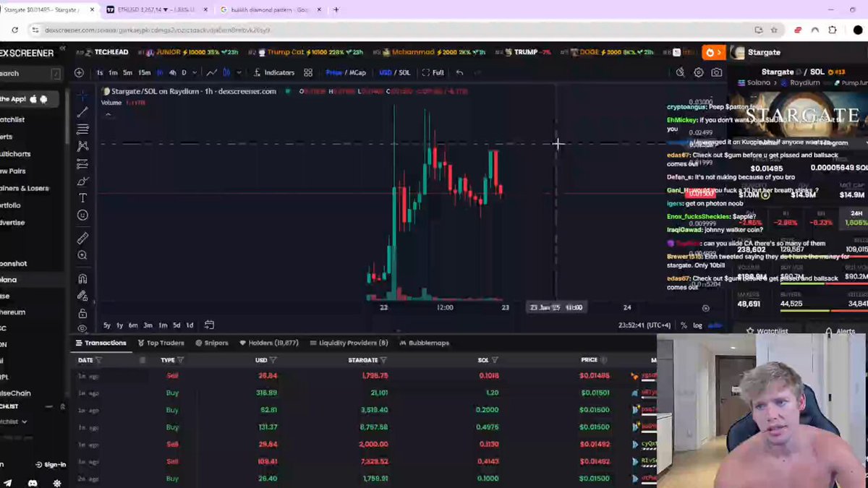
Task: Select the XABCD pattern tool
Action: click(x=82, y=146)
